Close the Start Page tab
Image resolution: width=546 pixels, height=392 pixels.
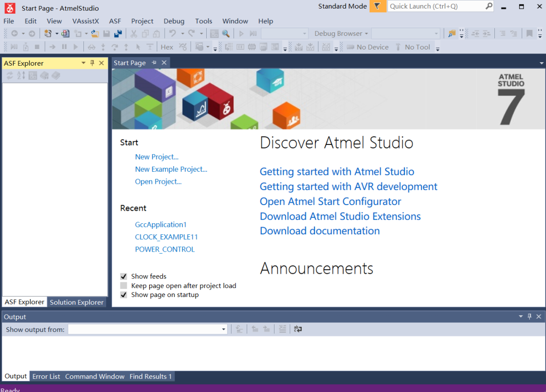coord(164,63)
